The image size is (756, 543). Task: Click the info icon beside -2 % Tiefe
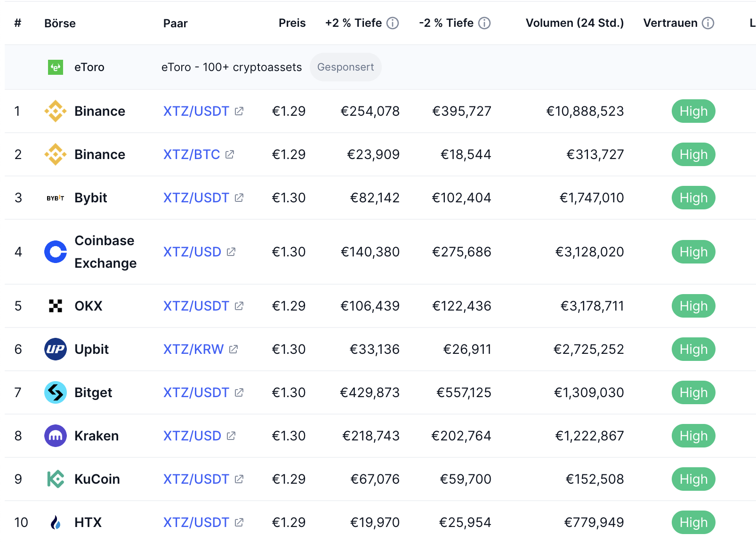(484, 23)
